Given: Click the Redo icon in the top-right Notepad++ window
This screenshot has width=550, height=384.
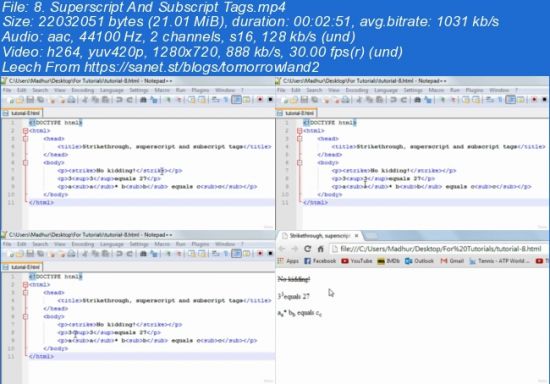Looking at the screenshot, I should [x=404, y=100].
